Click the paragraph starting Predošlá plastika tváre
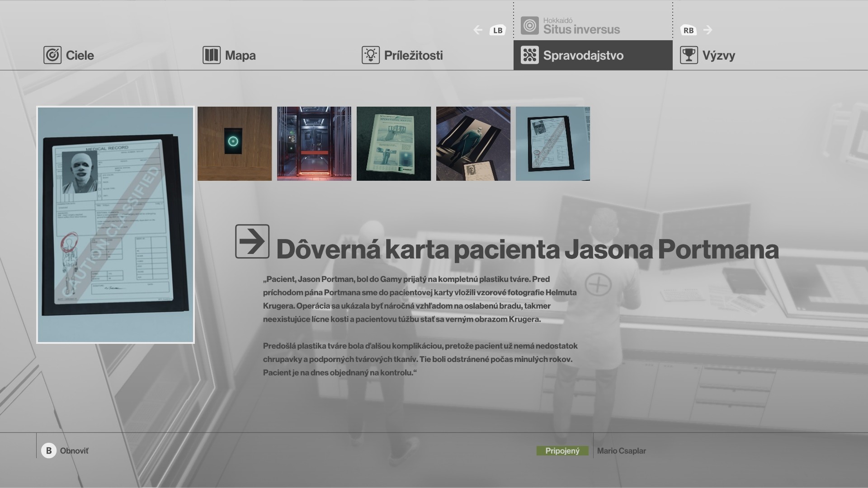868x488 pixels. (420, 359)
